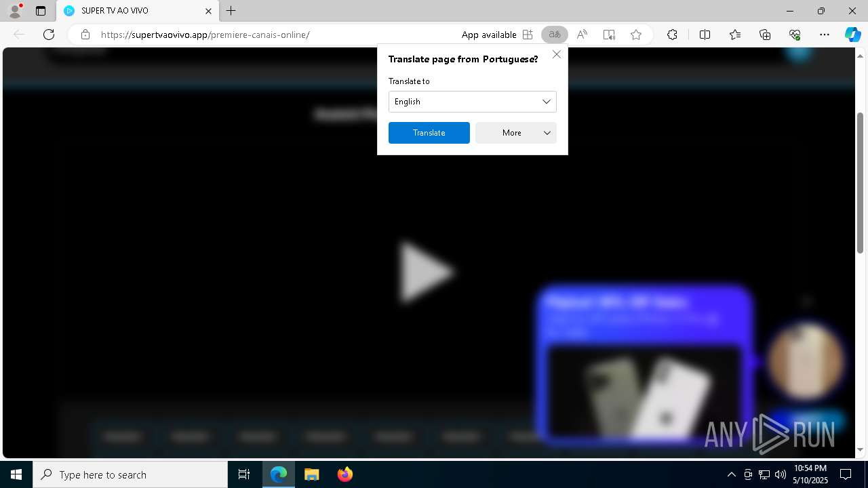Refresh the current page
Viewport: 868px width, 488px height.
(49, 35)
